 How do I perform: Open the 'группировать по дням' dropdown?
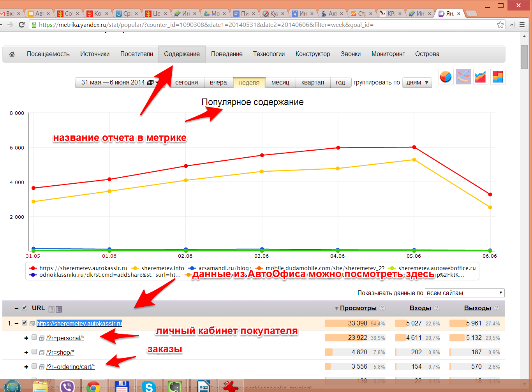417,83
